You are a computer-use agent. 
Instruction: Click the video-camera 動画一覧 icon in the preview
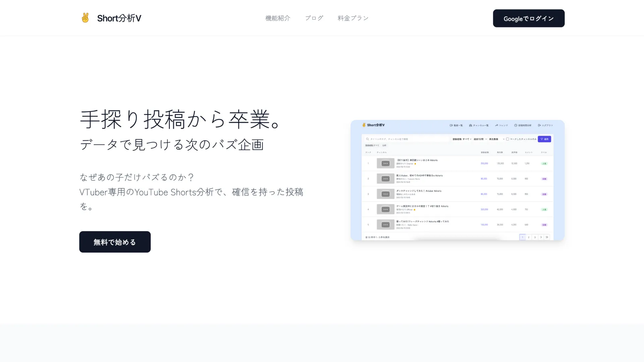pyautogui.click(x=451, y=125)
